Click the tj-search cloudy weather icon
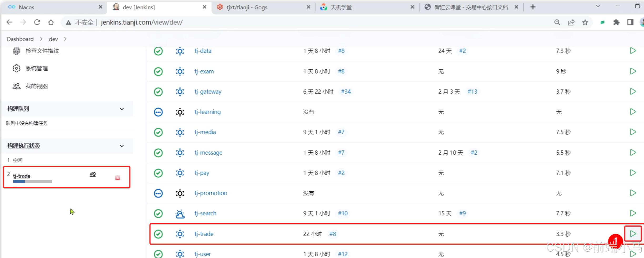Screen dimensions: 644x258 tap(180, 213)
